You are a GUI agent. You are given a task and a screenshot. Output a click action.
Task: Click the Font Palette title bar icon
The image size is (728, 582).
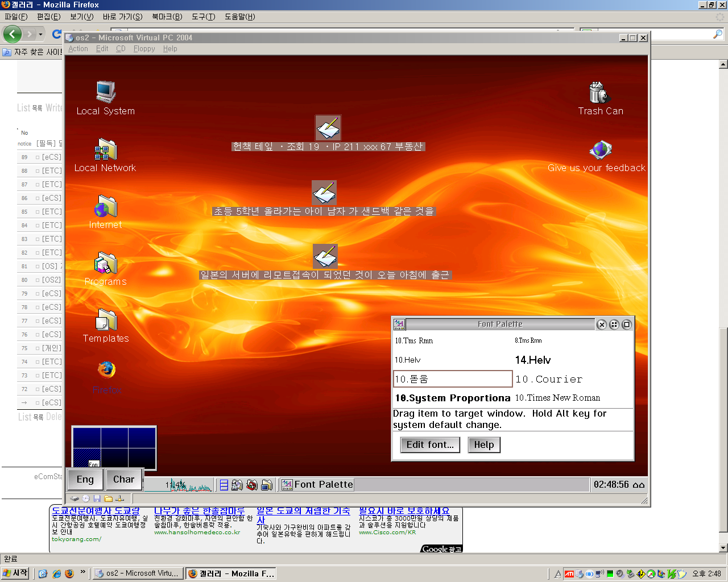[x=399, y=325]
